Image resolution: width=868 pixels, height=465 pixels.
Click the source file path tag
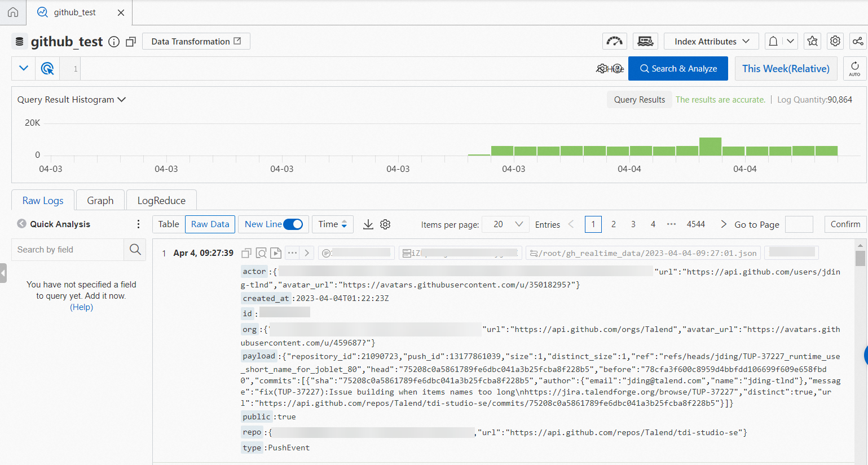[x=644, y=253]
